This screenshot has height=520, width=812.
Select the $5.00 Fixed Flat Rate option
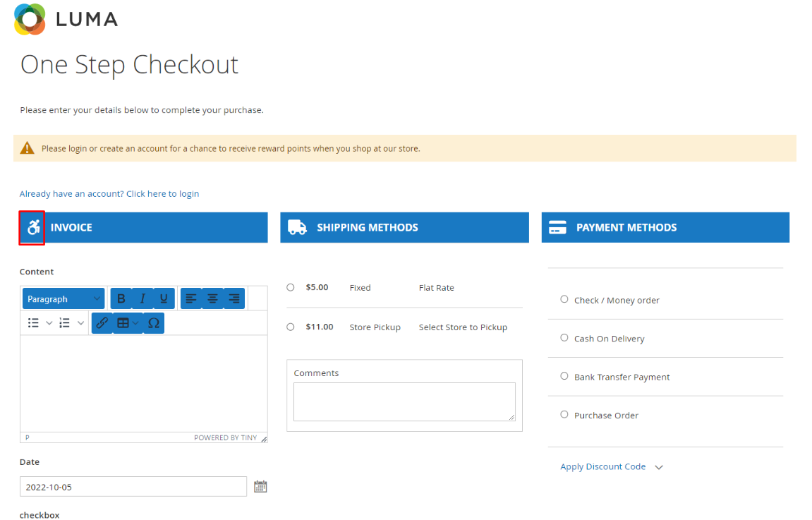[291, 288]
